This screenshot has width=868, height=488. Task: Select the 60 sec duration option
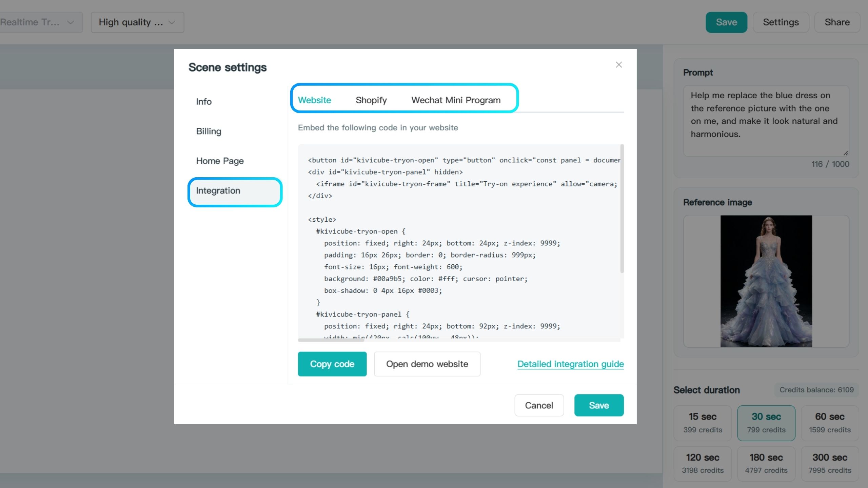830,423
